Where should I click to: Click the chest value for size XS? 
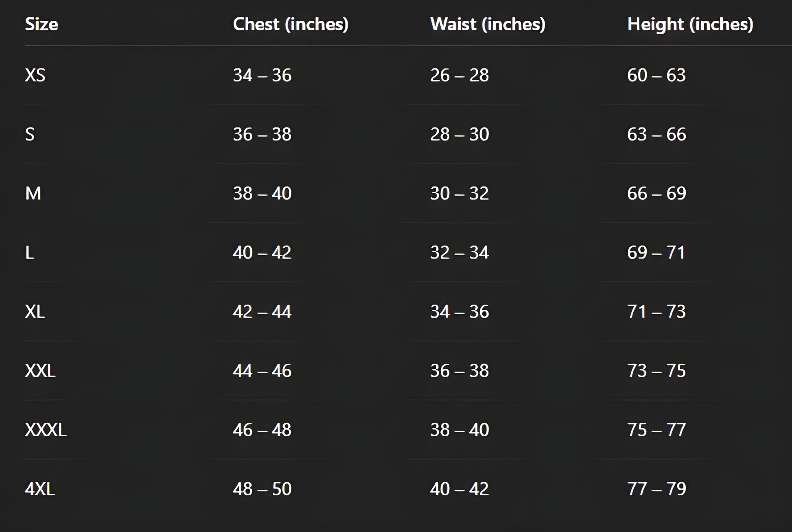tap(262, 75)
